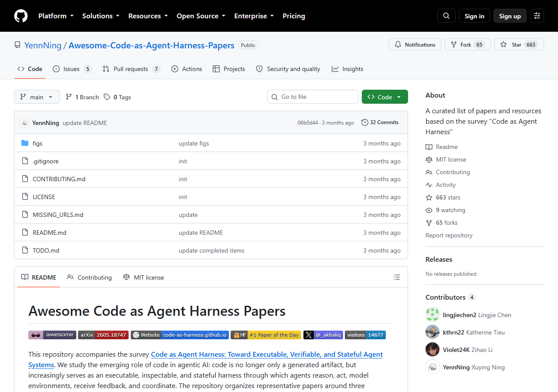558x392 pixels.
Task: Click the file icon beside TODO.md
Action: click(25, 250)
